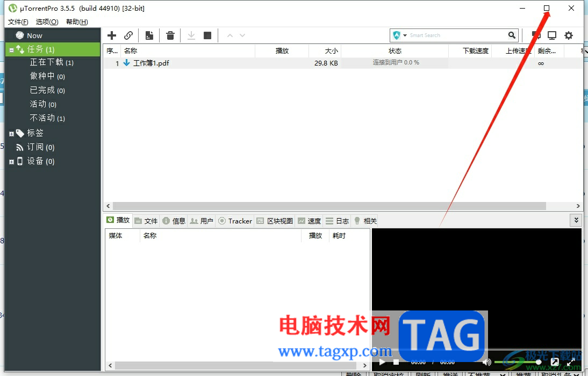Expand the 标签 tree node
This screenshot has width=588, height=376.
tap(11, 134)
